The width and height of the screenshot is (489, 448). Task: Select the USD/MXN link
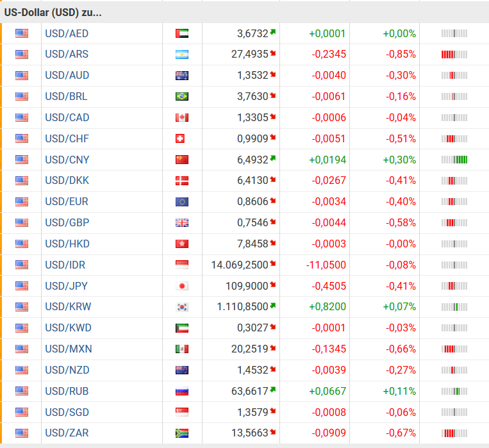click(x=68, y=349)
